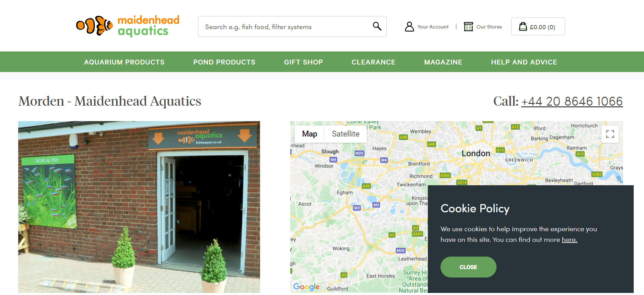The width and height of the screenshot is (644, 295).
Task: Follow the cookie policy 'here' link
Action: coord(569,240)
